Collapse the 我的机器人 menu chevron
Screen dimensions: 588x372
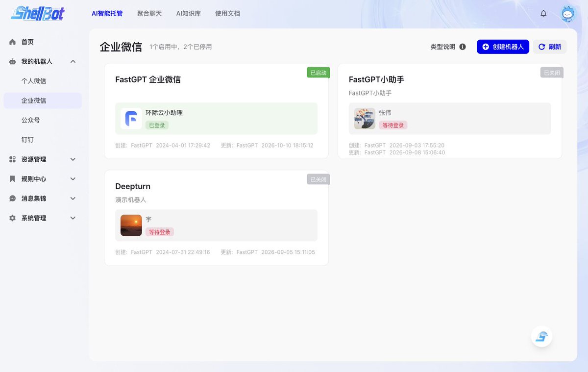point(73,62)
